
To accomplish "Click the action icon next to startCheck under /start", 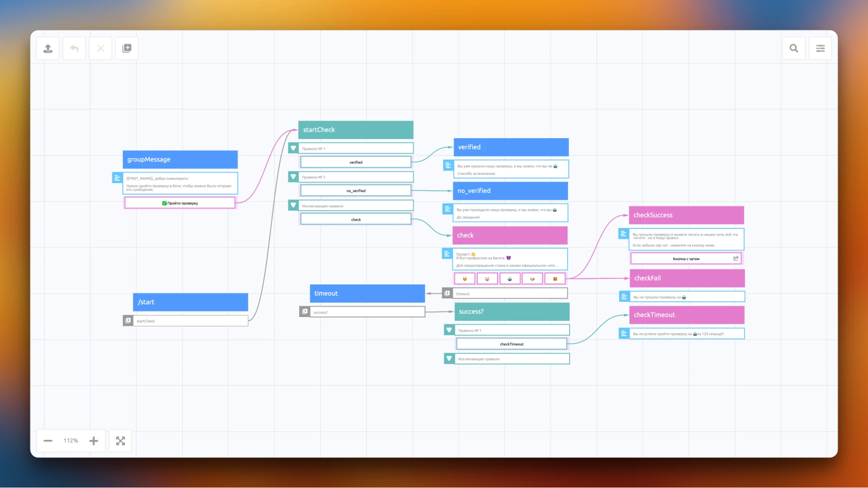I will [x=128, y=321].
